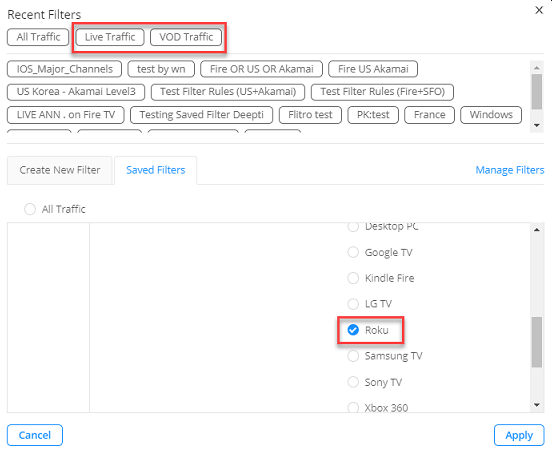Select the Roku radio option
The height and width of the screenshot is (454, 552).
pos(353,330)
